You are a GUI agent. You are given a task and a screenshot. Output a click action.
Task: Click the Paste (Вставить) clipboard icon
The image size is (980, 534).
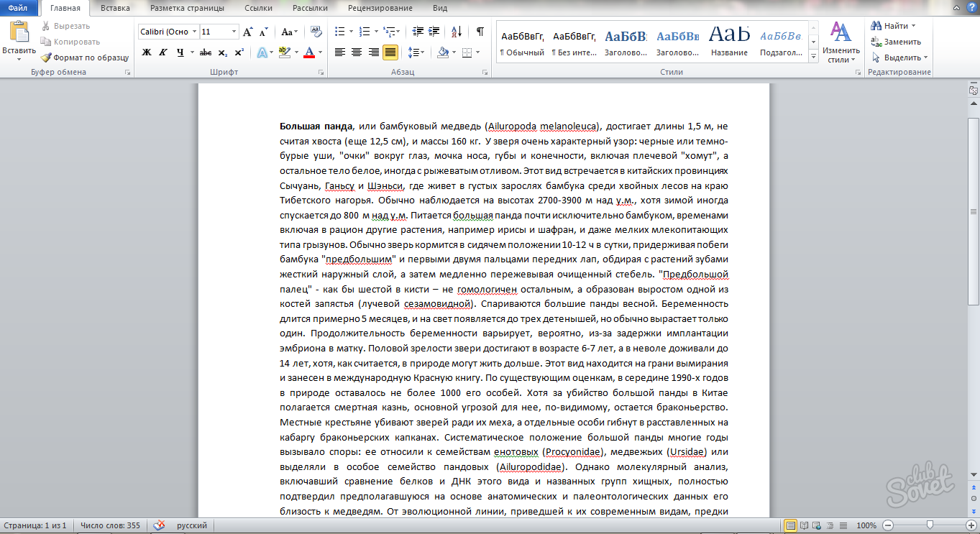click(19, 32)
